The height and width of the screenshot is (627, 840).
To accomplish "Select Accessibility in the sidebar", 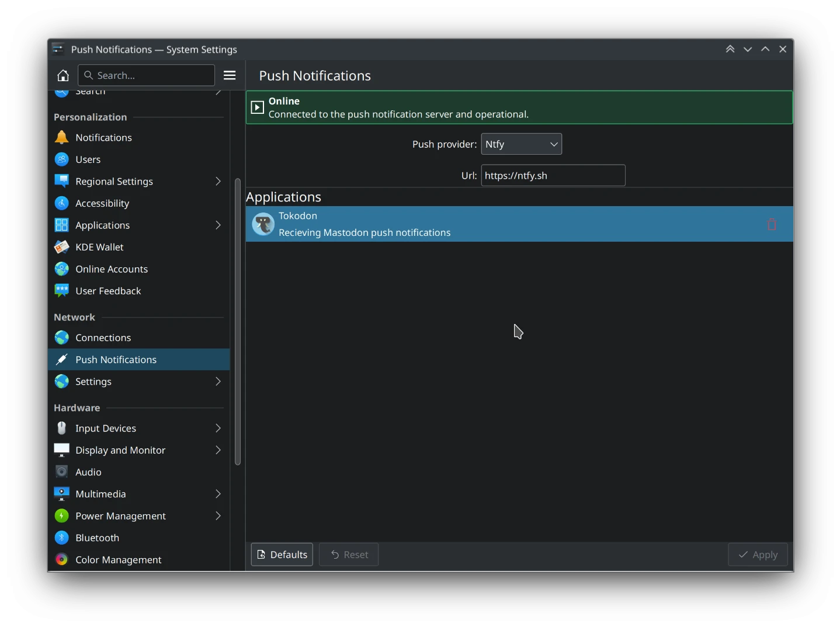I will click(x=138, y=203).
